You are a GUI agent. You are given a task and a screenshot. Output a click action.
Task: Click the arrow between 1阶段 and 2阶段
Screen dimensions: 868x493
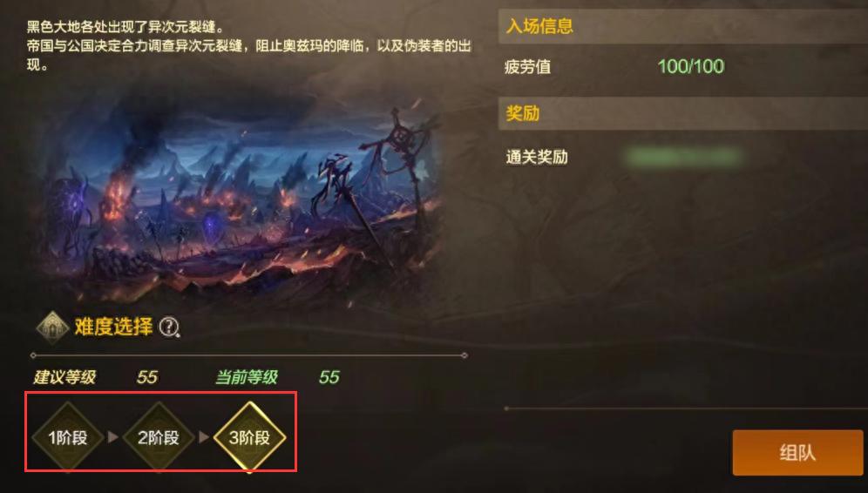coord(113,437)
